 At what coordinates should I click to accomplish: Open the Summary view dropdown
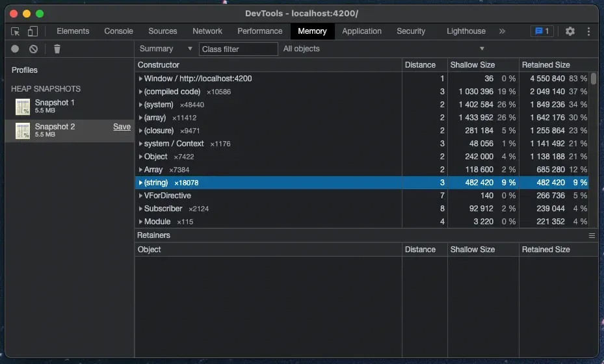pos(166,49)
